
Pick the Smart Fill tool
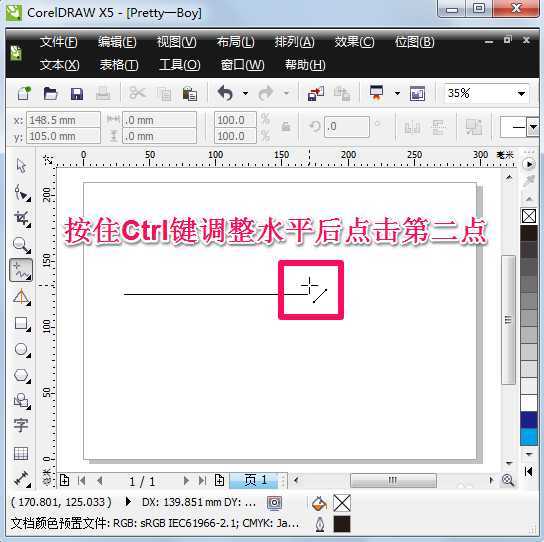coord(22,297)
